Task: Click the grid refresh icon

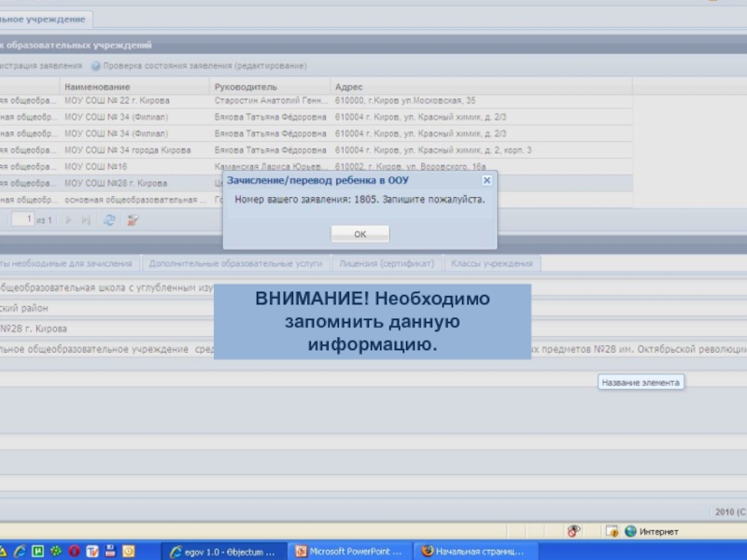Action: coord(109,220)
